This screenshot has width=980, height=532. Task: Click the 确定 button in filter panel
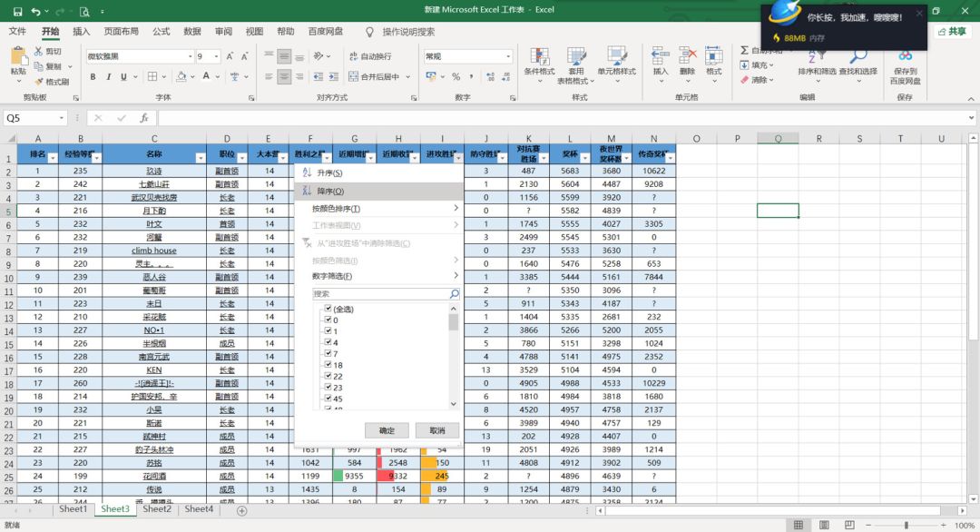click(x=386, y=430)
